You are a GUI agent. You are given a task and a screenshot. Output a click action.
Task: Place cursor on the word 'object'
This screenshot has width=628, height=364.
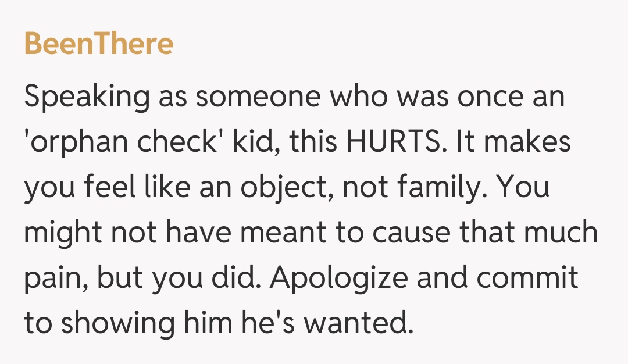click(x=291, y=188)
